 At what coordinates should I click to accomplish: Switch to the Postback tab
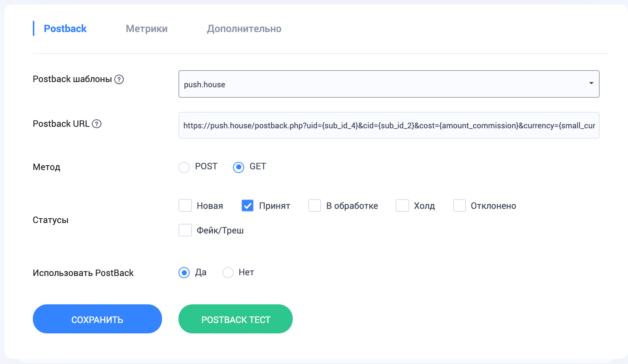coord(65,29)
